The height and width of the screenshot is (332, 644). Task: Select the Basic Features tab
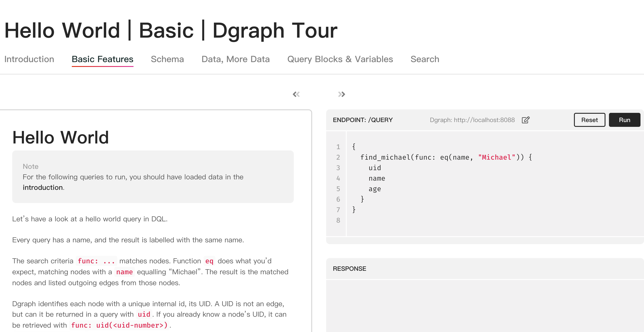[102, 59]
